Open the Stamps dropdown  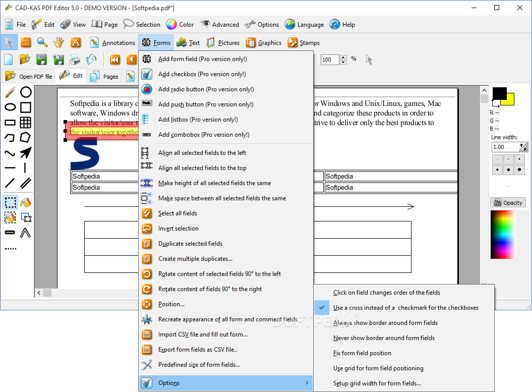[304, 42]
